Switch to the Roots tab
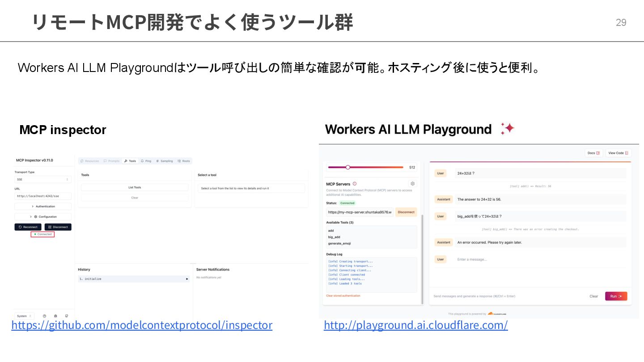This screenshot has height=362, width=644. click(x=183, y=161)
